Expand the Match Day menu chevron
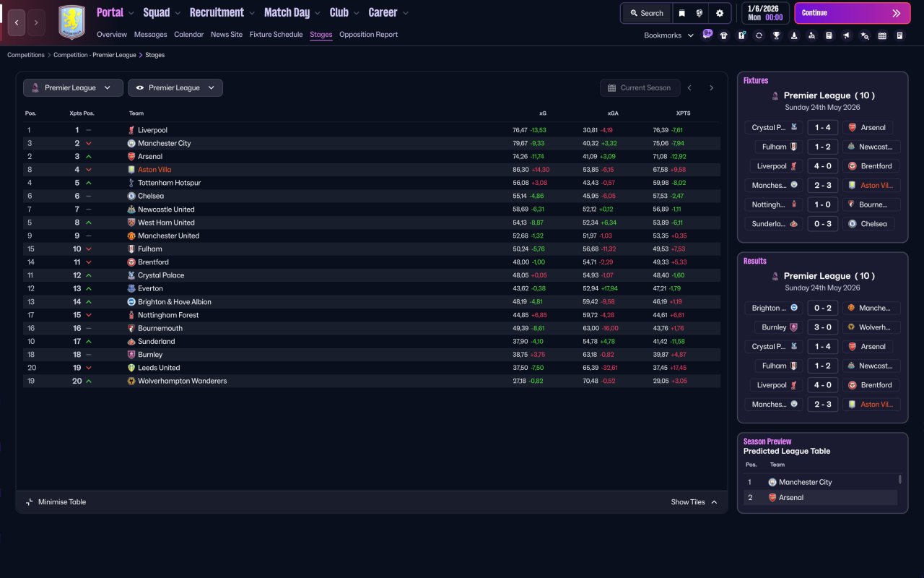Viewport: 924px width, 578px height. (318, 13)
